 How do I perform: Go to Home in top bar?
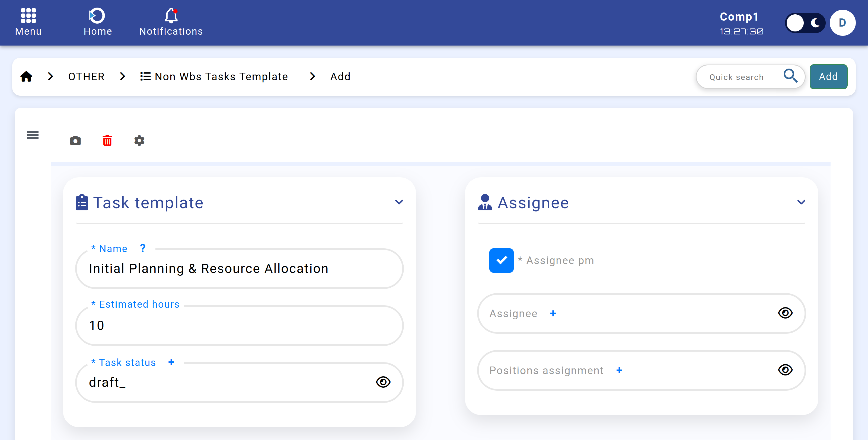tap(98, 22)
